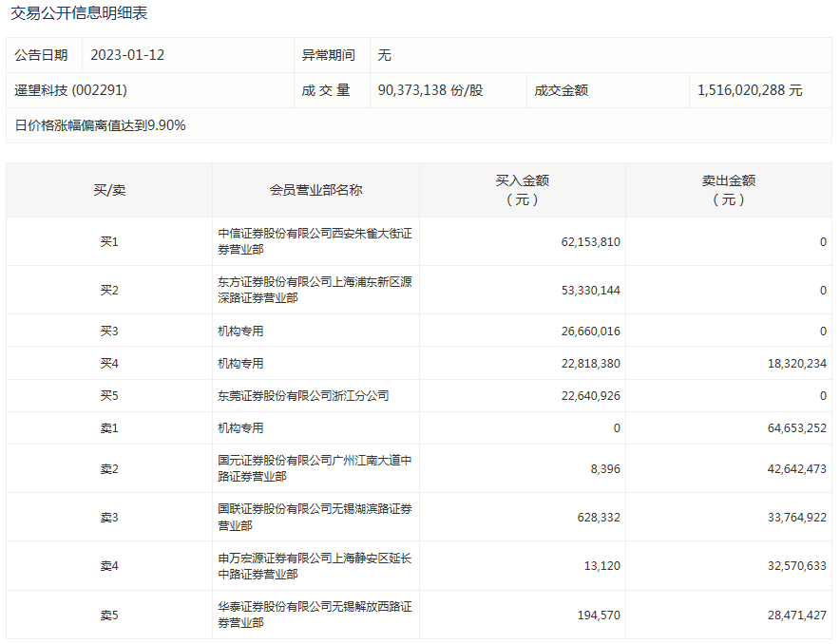This screenshot has width=840, height=644.
Task: Select buy amount 8,396
Action: (x=605, y=469)
